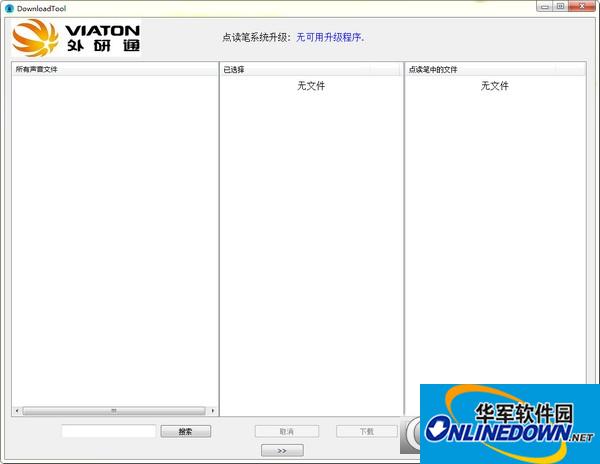Minimize the DownloadTool window

tap(543, 6)
